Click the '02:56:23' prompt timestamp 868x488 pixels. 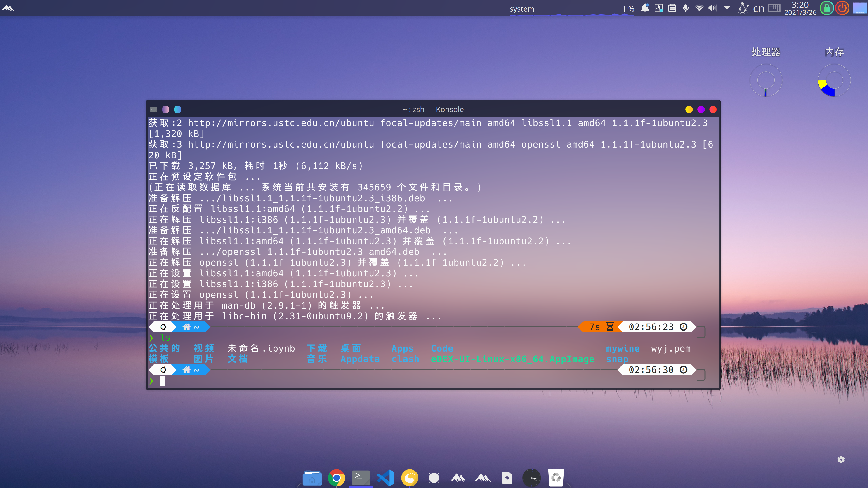[x=651, y=327]
